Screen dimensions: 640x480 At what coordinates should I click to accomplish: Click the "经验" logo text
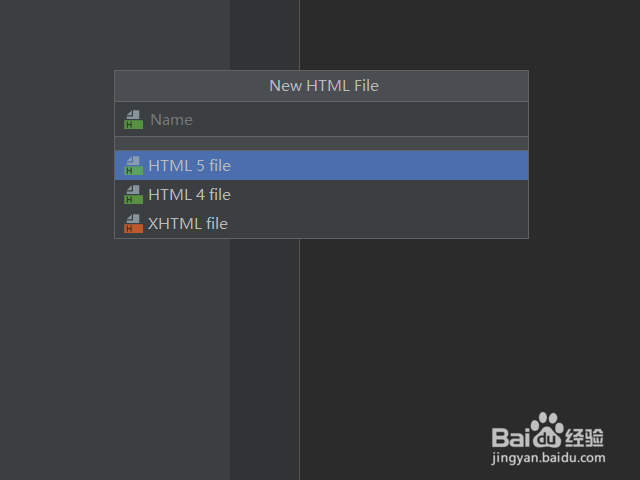(x=585, y=436)
